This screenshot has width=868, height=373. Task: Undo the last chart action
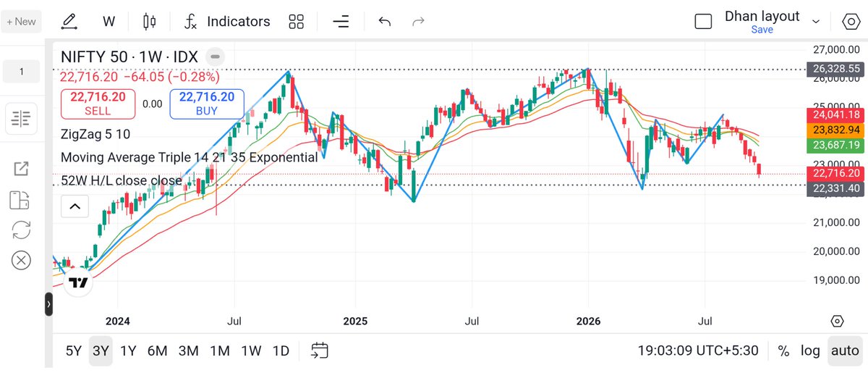(385, 22)
